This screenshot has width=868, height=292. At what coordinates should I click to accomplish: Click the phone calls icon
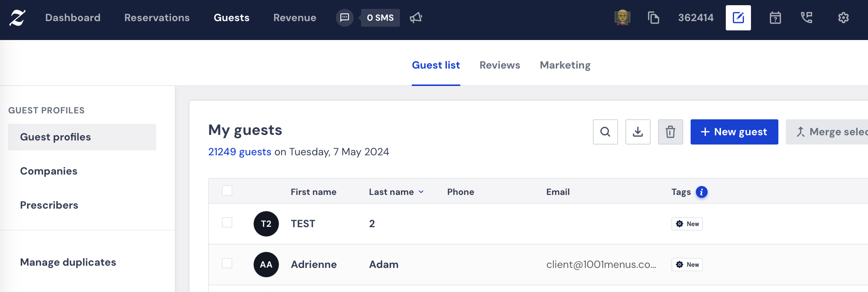pos(807,18)
